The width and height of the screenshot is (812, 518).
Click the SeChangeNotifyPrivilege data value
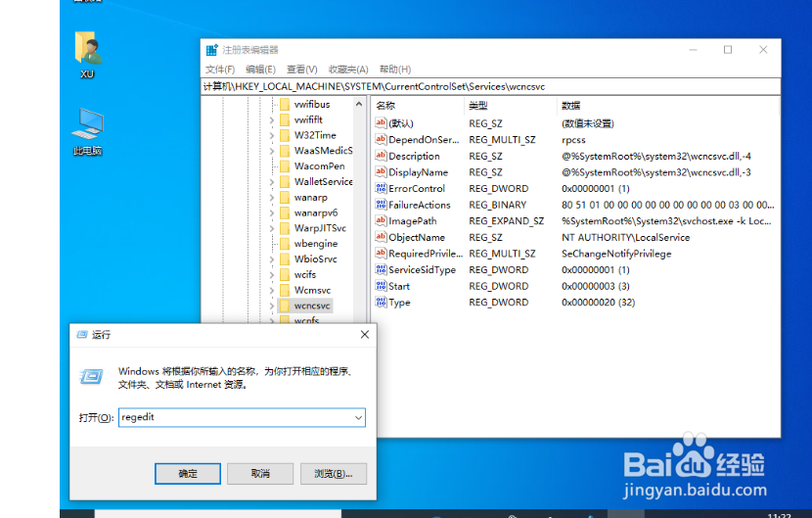click(616, 254)
